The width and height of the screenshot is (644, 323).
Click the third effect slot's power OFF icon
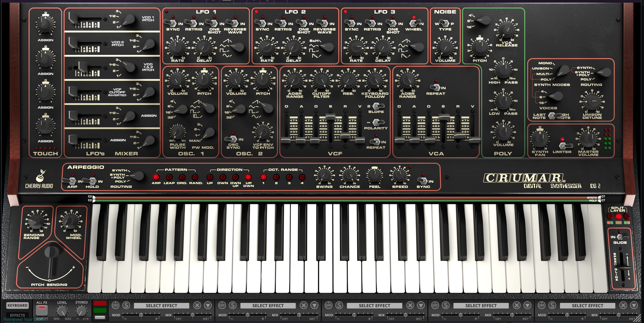tap(328, 305)
